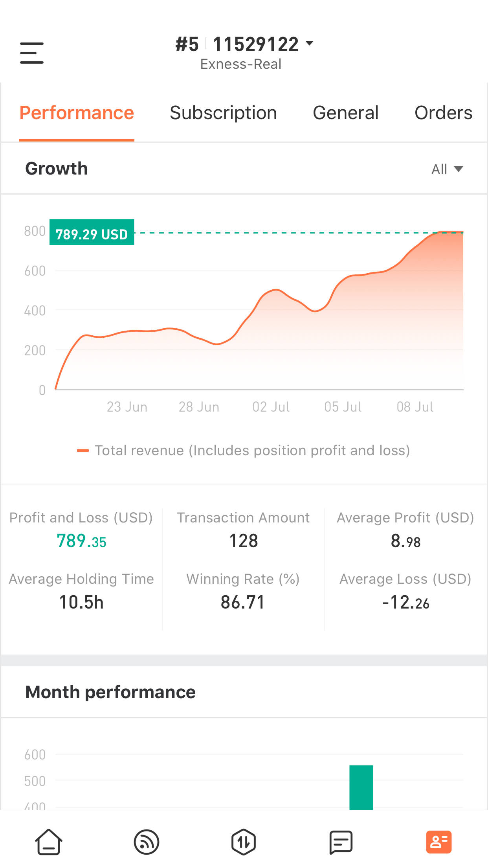Open the trade hexagon icon
Screen dimensions: 488x868
[244, 842]
